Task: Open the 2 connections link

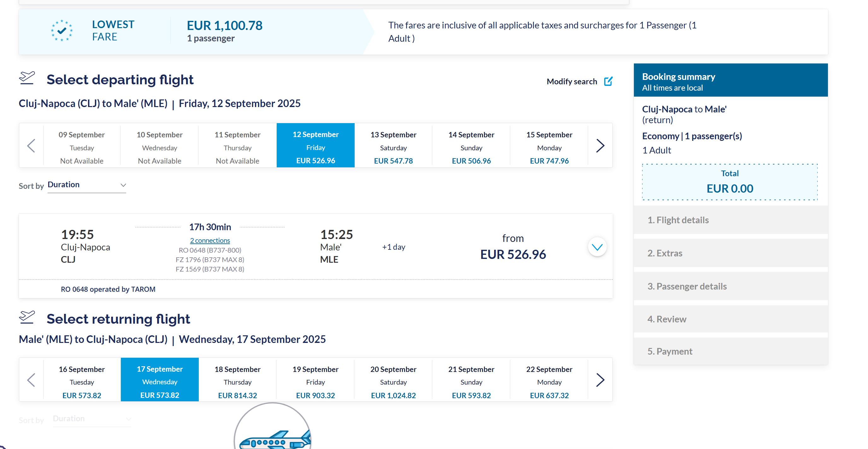Action: tap(210, 240)
